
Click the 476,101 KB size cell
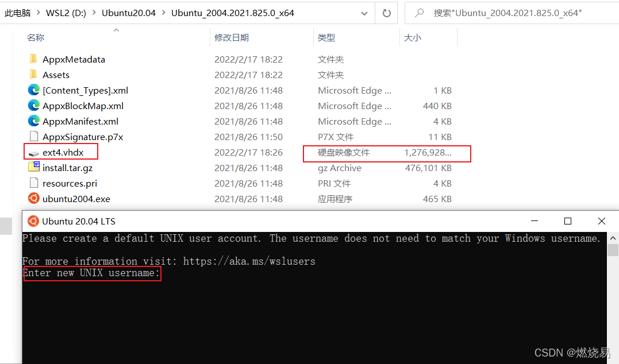(428, 168)
